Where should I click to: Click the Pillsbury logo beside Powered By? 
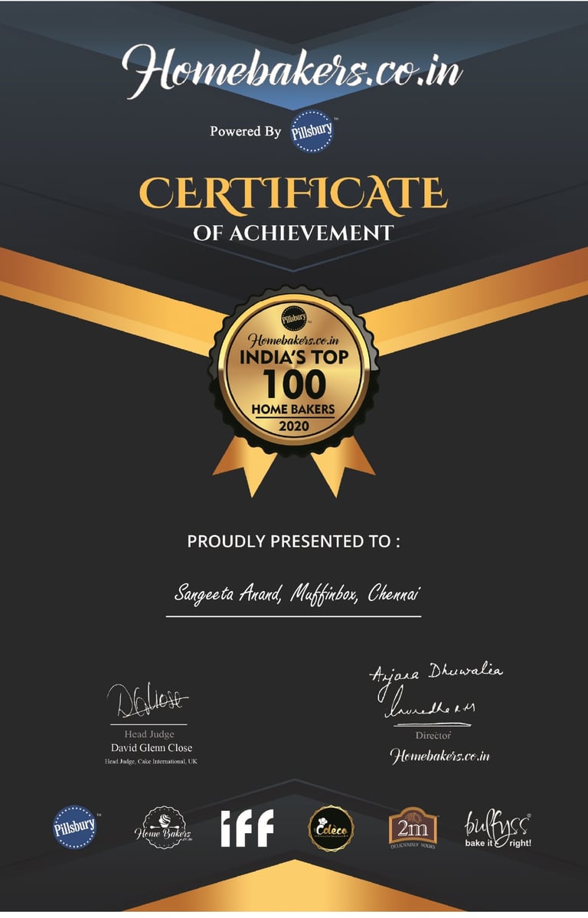click(x=312, y=131)
